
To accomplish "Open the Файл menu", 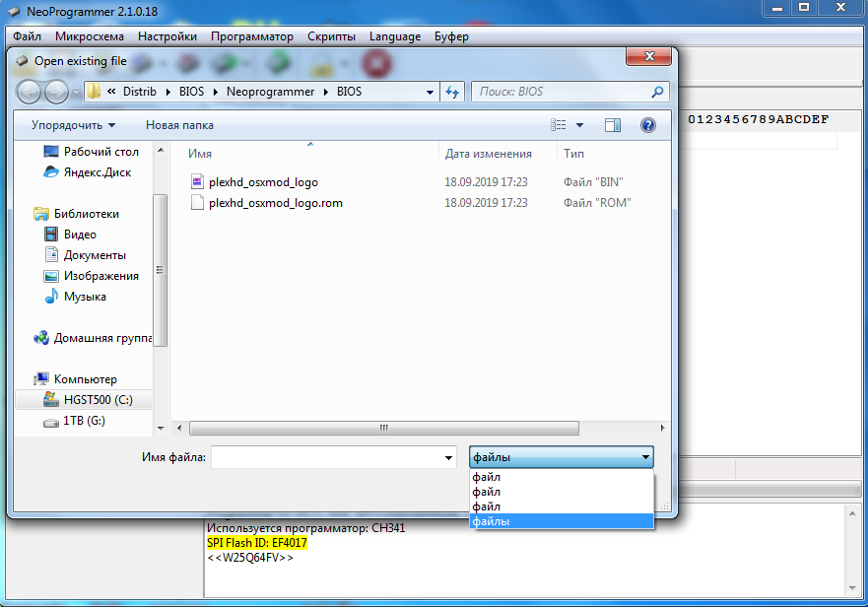I will 27,36.
